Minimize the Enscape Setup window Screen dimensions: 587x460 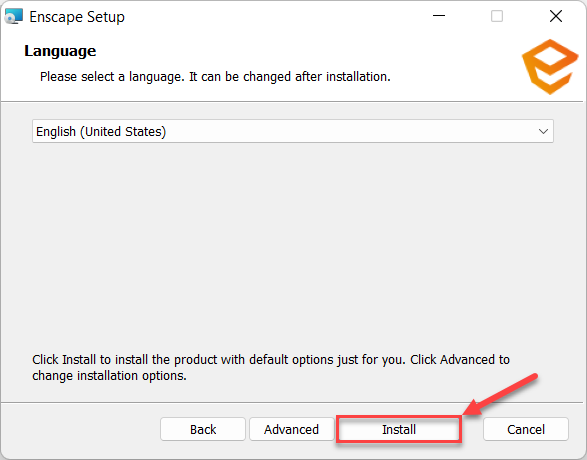point(439,16)
